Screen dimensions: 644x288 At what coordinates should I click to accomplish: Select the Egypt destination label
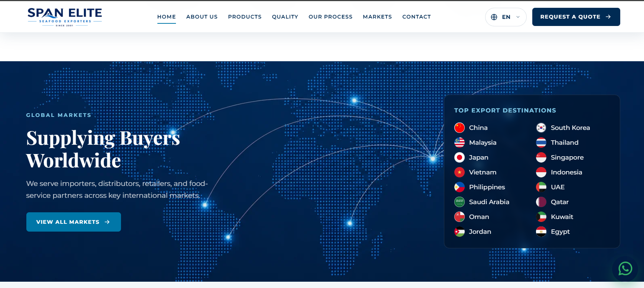[560, 232]
